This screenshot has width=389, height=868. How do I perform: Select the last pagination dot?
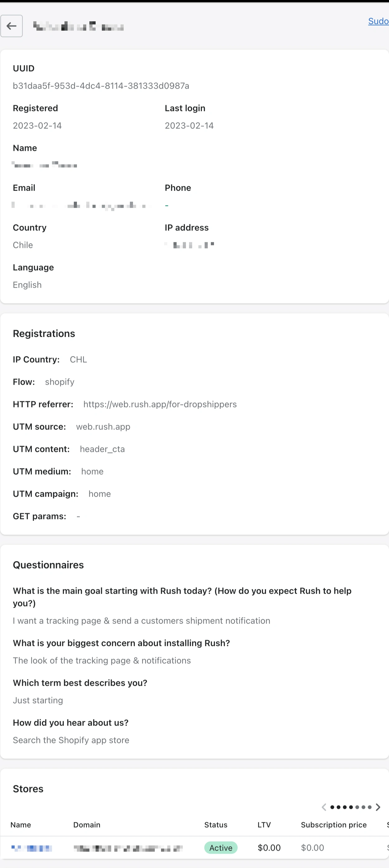point(370,807)
